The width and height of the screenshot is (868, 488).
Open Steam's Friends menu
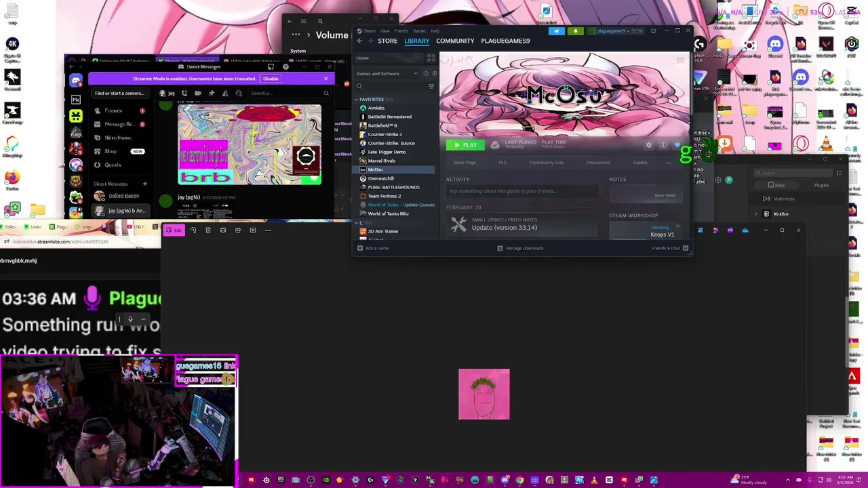pos(401,30)
